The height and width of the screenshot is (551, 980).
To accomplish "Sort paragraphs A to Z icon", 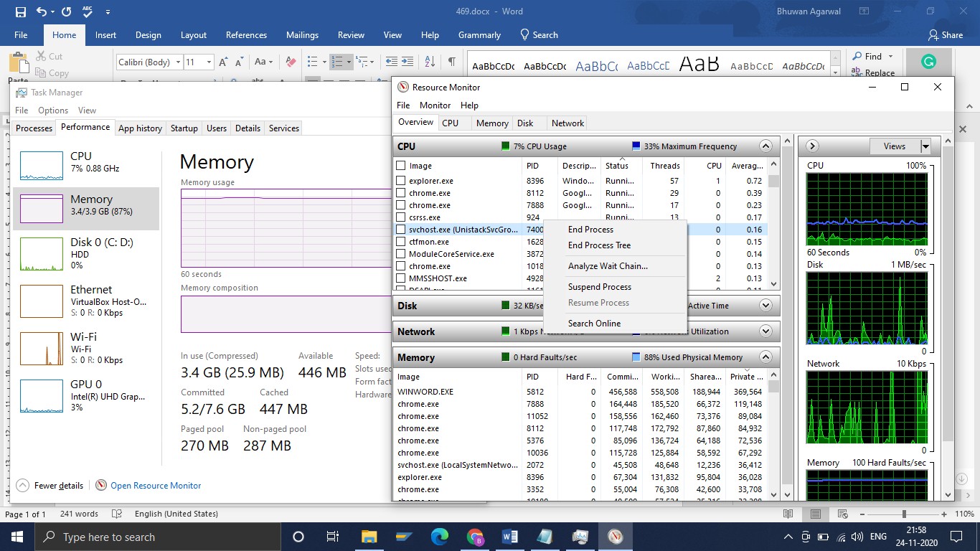I will [430, 62].
